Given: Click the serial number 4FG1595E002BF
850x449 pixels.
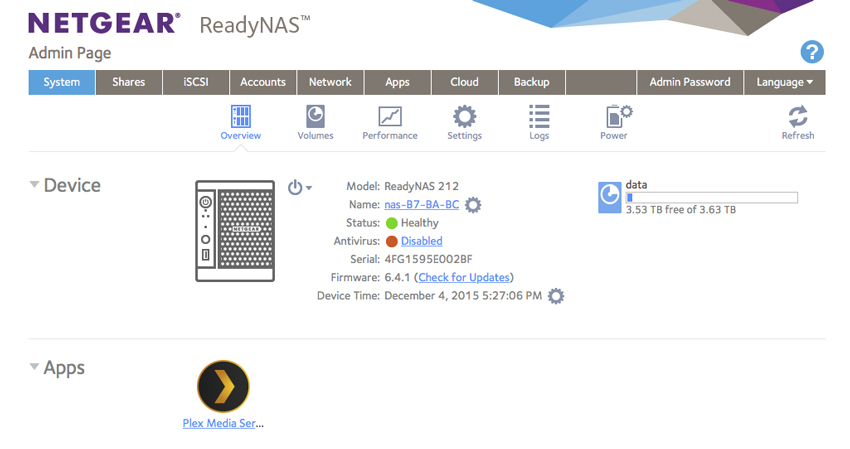Looking at the screenshot, I should pos(428,259).
